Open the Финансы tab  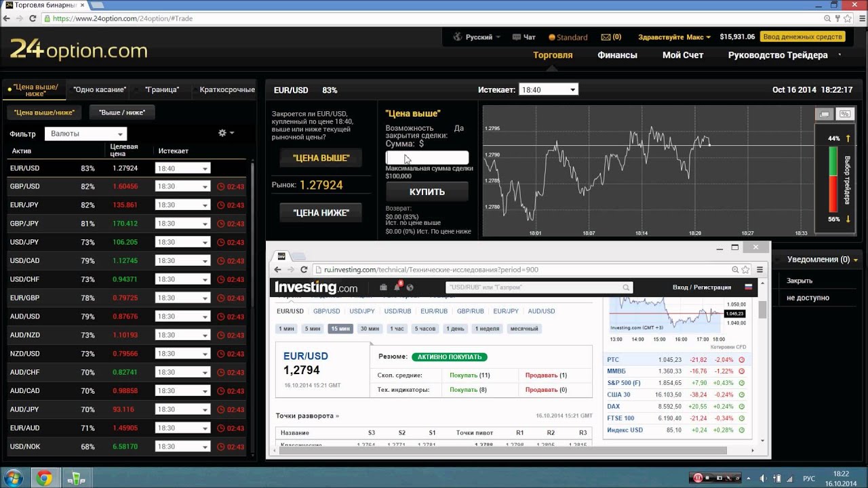617,56
